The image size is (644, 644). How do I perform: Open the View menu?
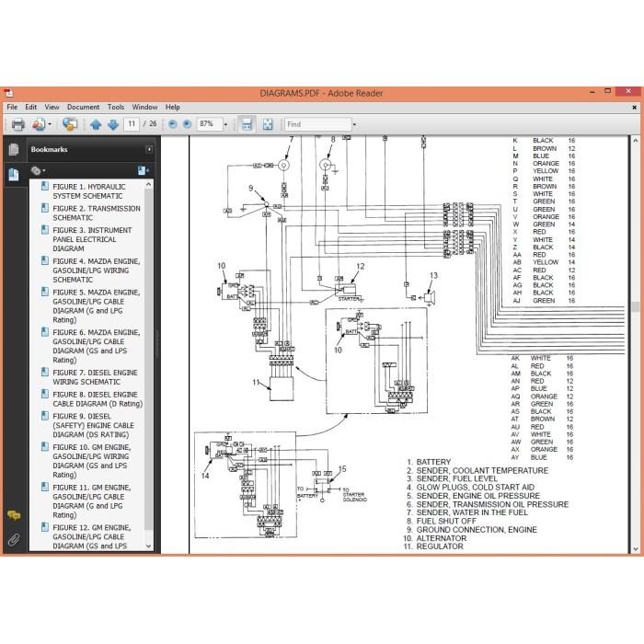(52, 107)
